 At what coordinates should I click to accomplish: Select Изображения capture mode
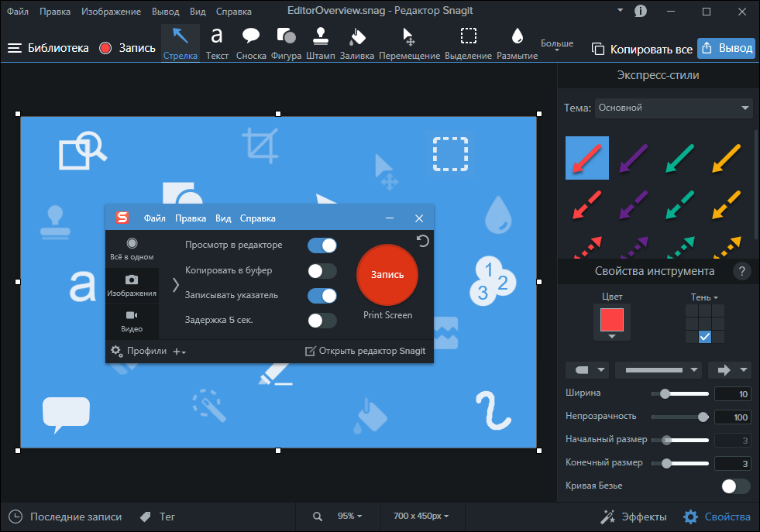132,286
